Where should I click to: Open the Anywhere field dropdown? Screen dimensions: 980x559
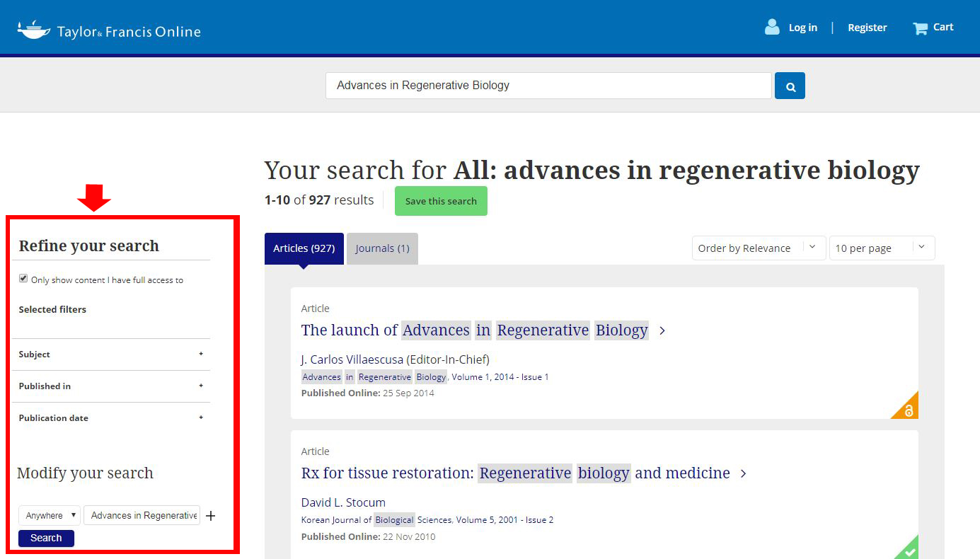[50, 515]
